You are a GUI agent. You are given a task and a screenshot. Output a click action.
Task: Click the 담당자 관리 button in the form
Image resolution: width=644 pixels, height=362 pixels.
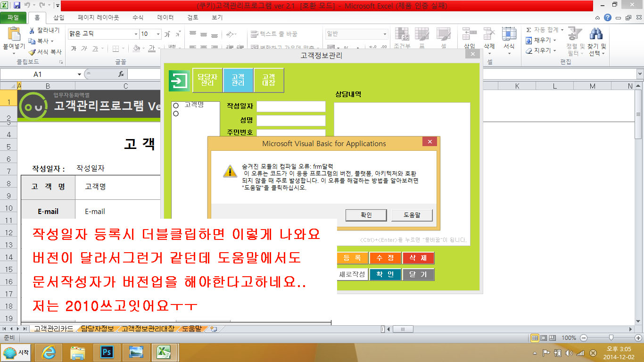pyautogui.click(x=207, y=80)
